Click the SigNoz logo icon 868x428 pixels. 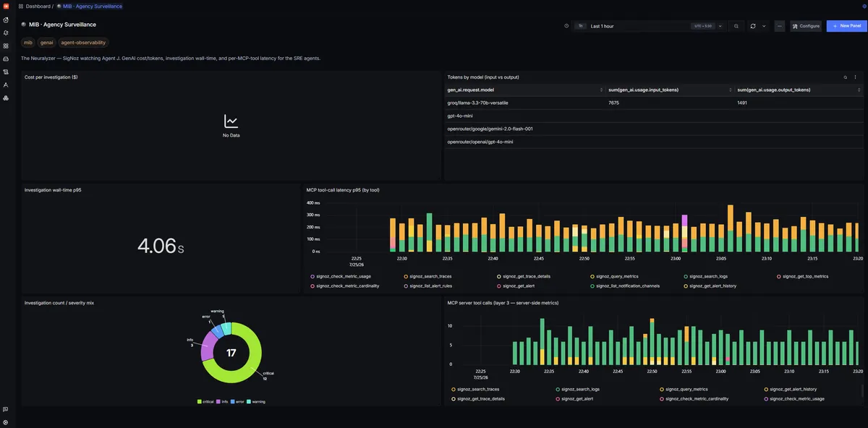coord(6,6)
